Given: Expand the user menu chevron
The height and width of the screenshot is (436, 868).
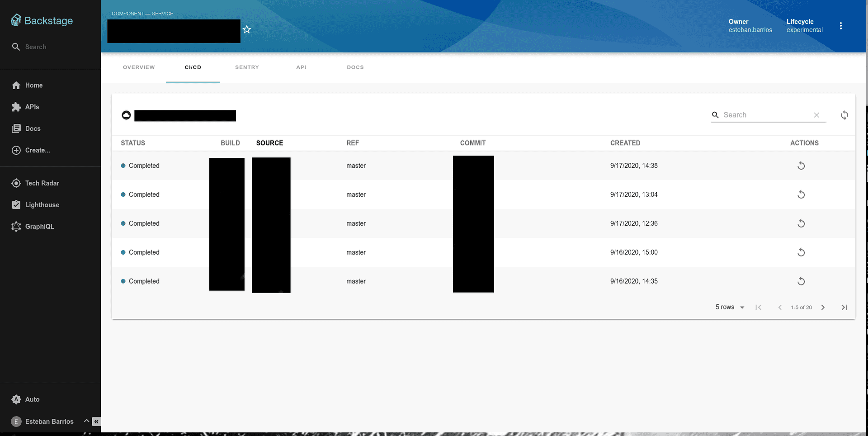Looking at the screenshot, I should pos(86,421).
